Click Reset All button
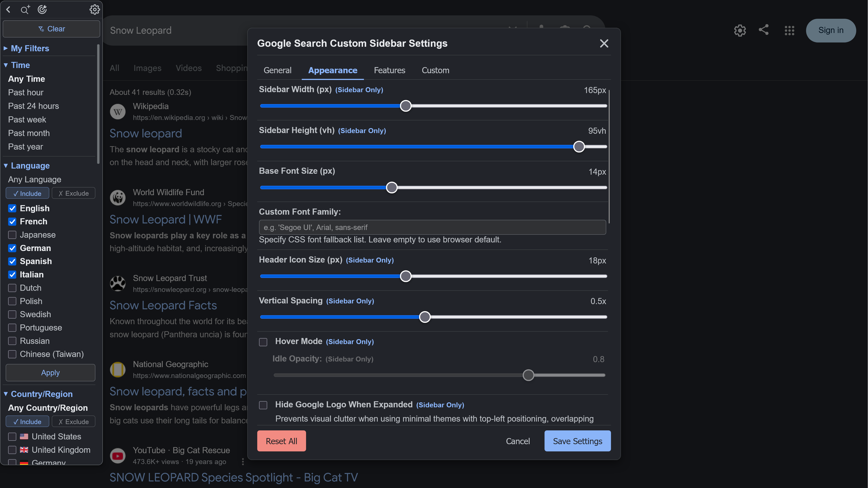 (x=281, y=441)
